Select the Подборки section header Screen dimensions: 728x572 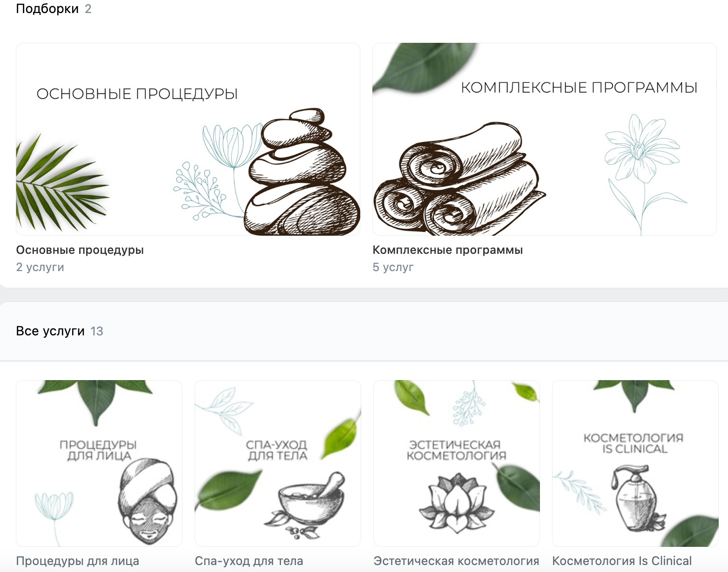coord(54,9)
